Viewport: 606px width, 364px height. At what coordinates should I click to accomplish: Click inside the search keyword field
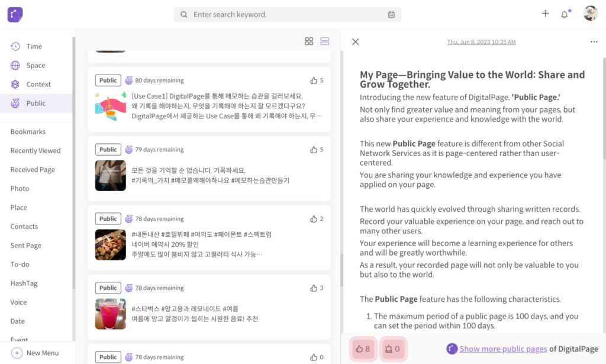(288, 15)
